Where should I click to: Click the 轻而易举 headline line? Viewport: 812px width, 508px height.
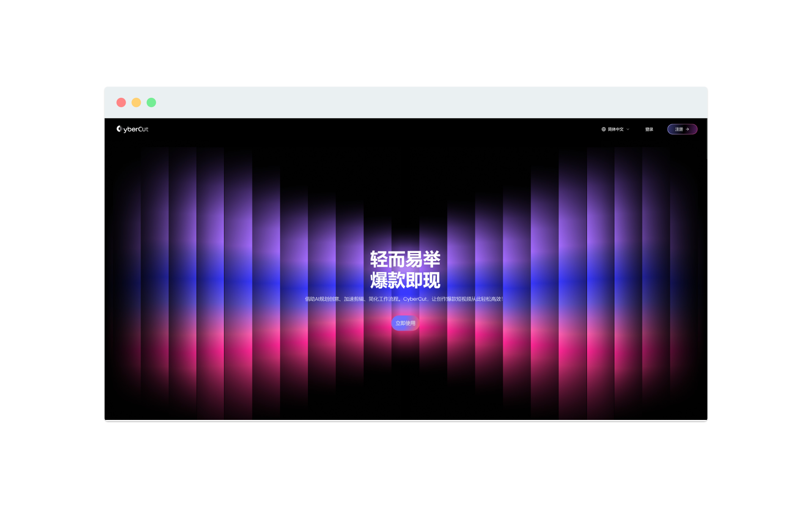point(405,259)
